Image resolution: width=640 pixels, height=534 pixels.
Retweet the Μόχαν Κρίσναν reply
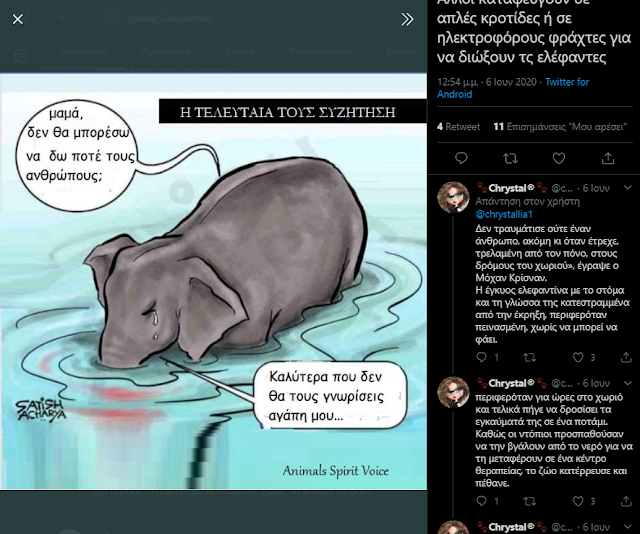point(529,358)
